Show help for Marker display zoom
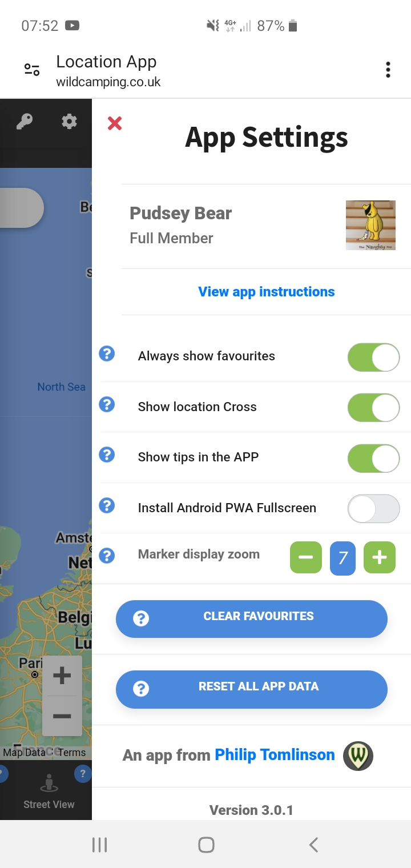Screen dimensions: 411x868 pyautogui.click(x=107, y=556)
